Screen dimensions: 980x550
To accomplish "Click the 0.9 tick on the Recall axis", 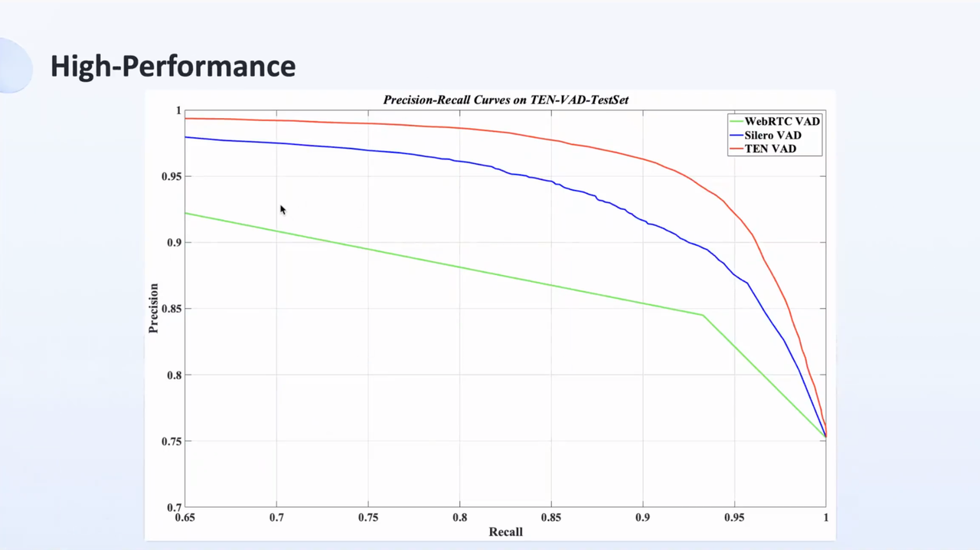I will click(x=643, y=518).
